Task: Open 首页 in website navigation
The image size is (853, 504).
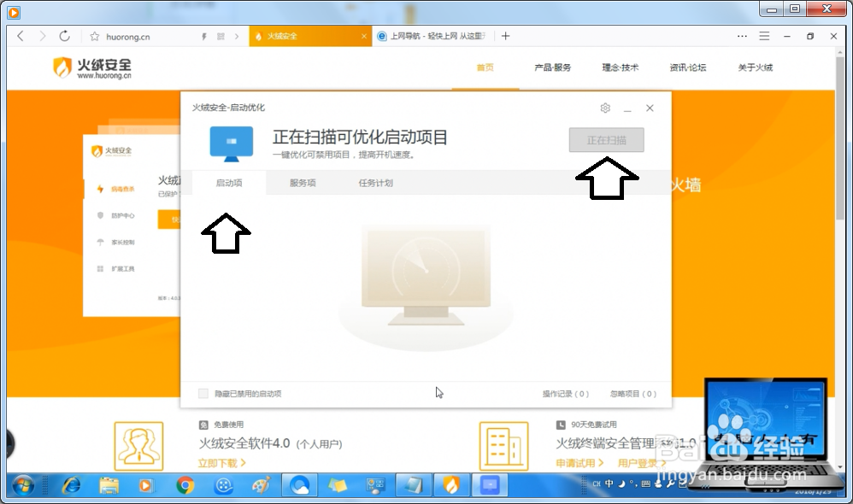Action: (485, 67)
